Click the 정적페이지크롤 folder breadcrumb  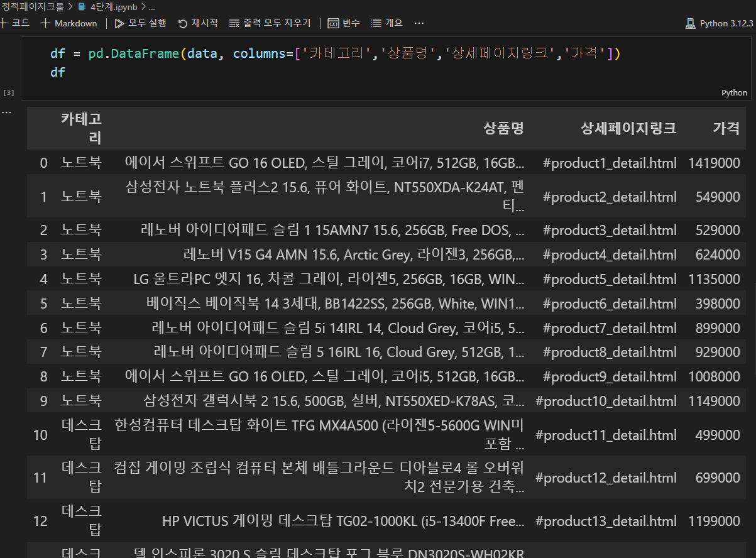point(32,7)
